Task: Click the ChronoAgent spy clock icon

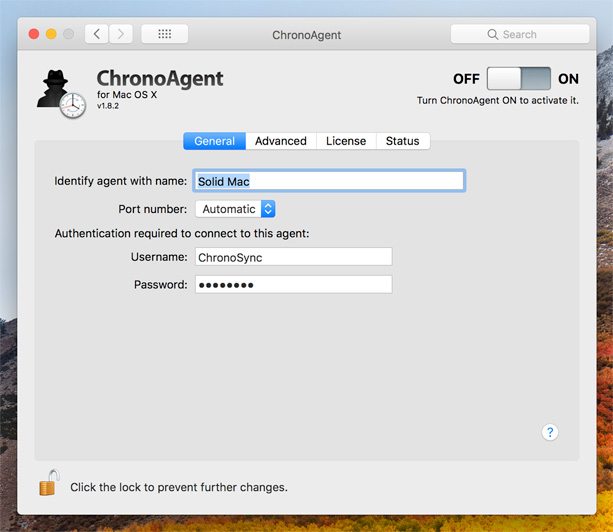Action: [61, 94]
